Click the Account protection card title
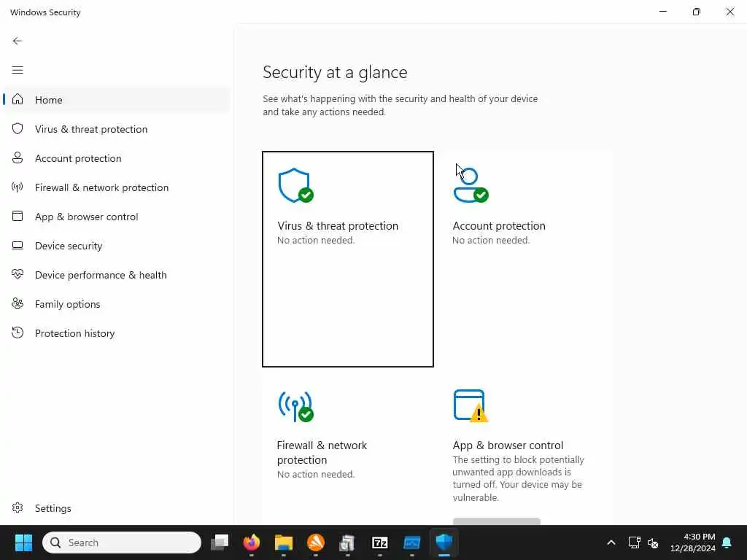Screen dimensions: 747x560 [499, 226]
